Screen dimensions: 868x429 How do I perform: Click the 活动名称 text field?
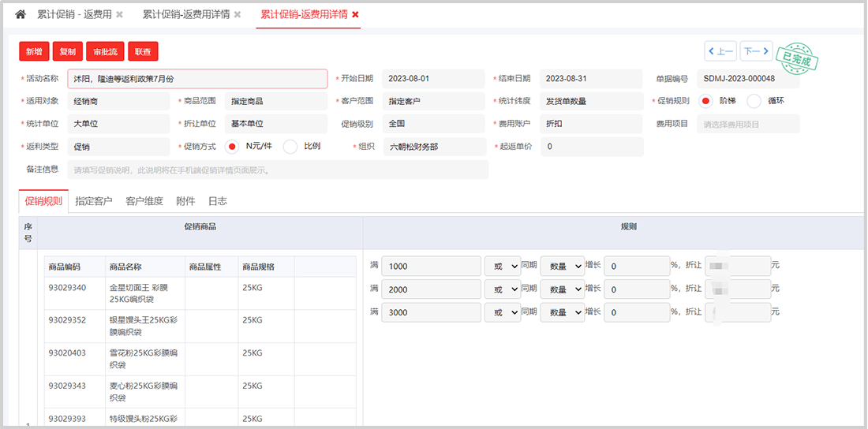tap(197, 79)
